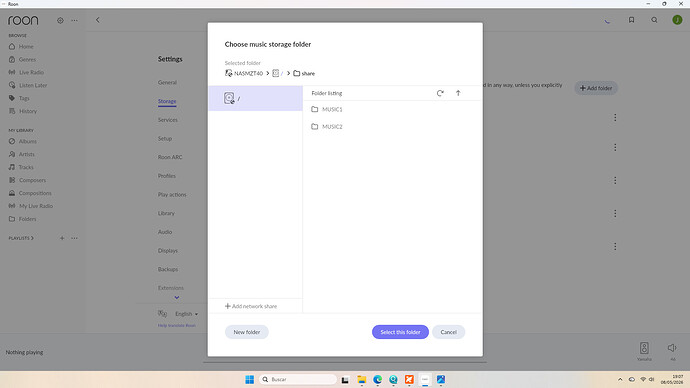Open the Yamaha zone speaker icon
The image size is (690, 388).
coord(644,348)
